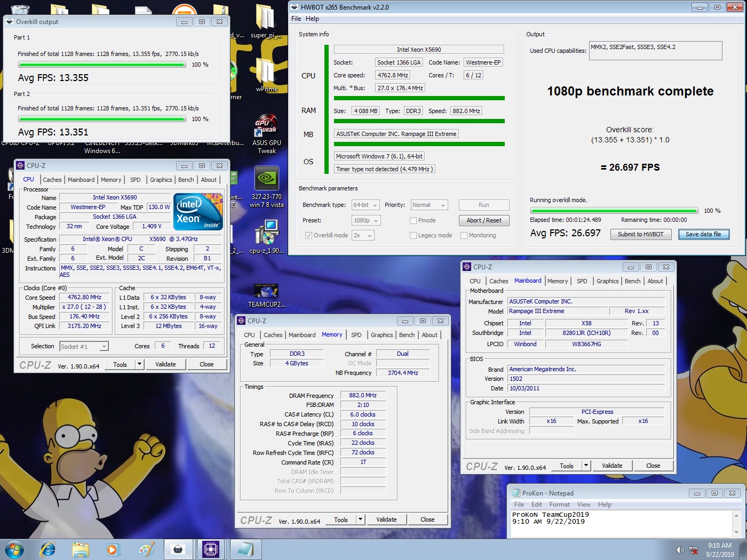
Task: Click Close in CPU-Z Mainboard window
Action: click(x=653, y=466)
